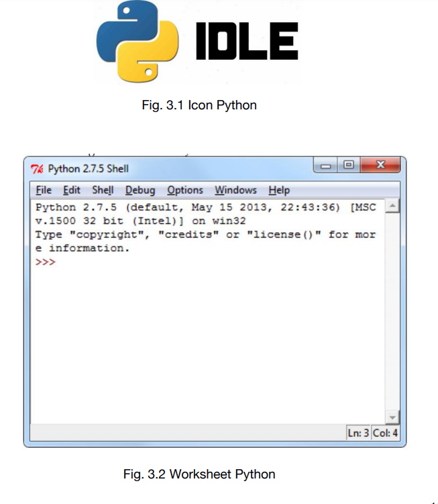Click the Python 2.7.5 Shell title text
438x504 pixels.
pyautogui.click(x=88, y=168)
